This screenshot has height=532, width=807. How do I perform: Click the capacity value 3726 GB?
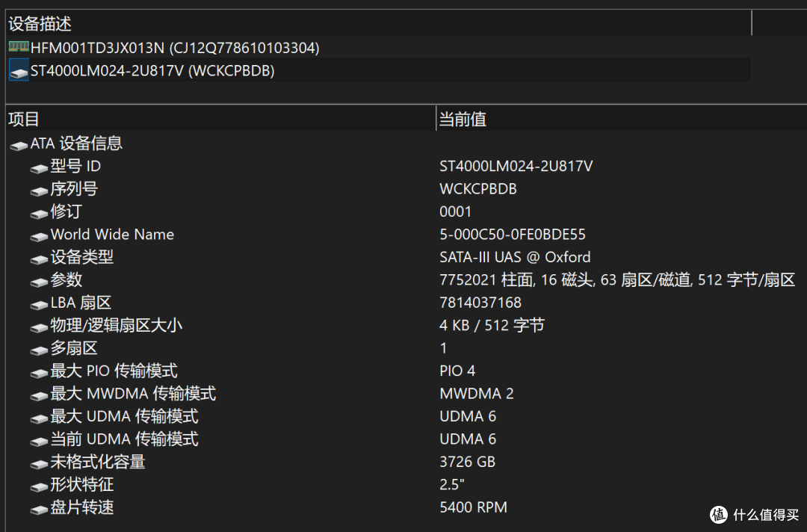(x=467, y=462)
